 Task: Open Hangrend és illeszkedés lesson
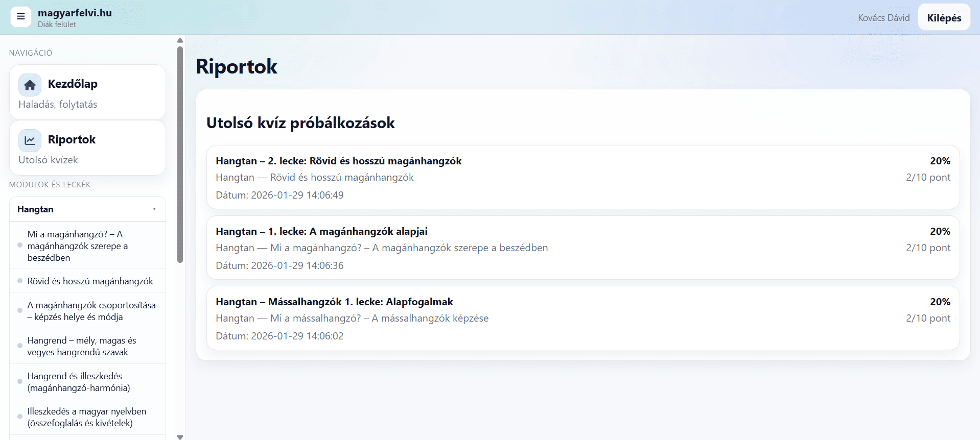79,382
